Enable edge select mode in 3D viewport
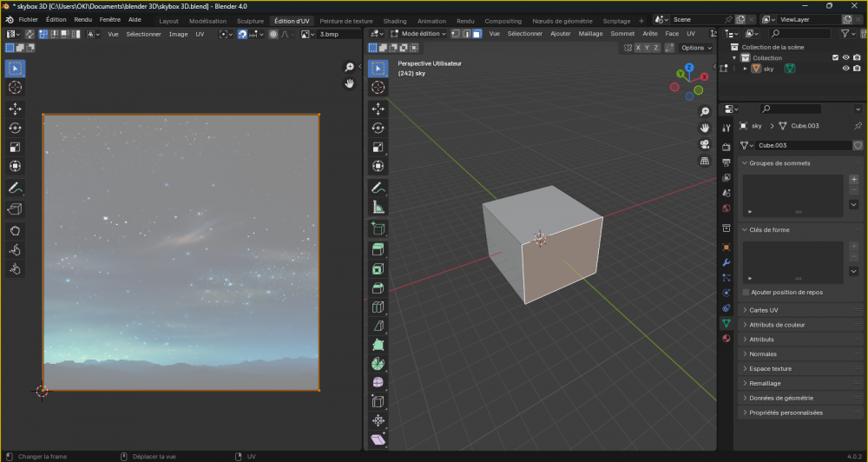Screen dimensions: 868x462 [466, 34]
